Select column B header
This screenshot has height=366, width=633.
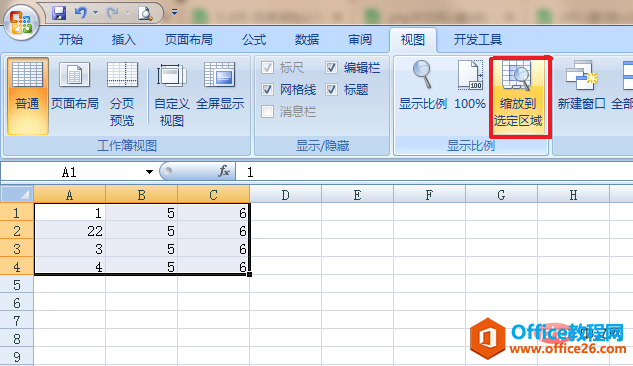pyautogui.click(x=141, y=195)
